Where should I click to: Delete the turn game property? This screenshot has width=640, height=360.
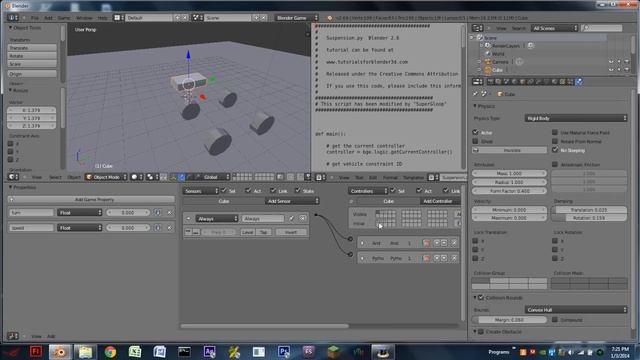[169, 213]
